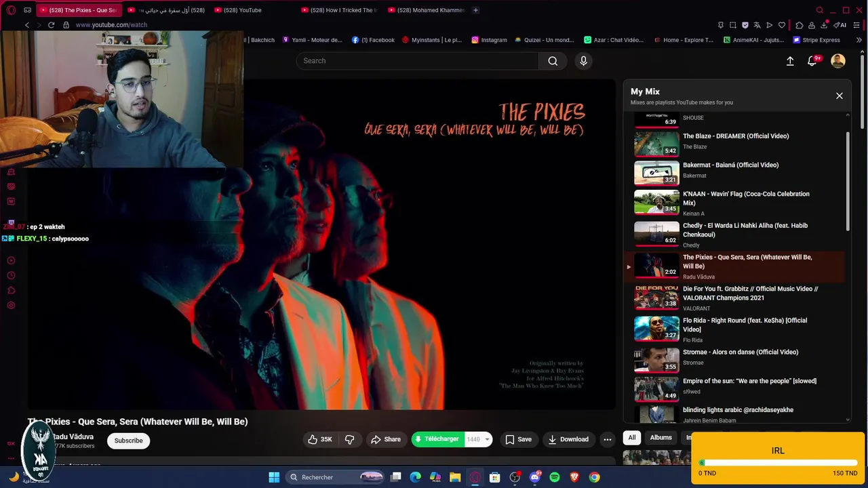Image resolution: width=868 pixels, height=488 pixels.
Task: Expand bookmarks bar overflow chevron
Action: pos(859,40)
